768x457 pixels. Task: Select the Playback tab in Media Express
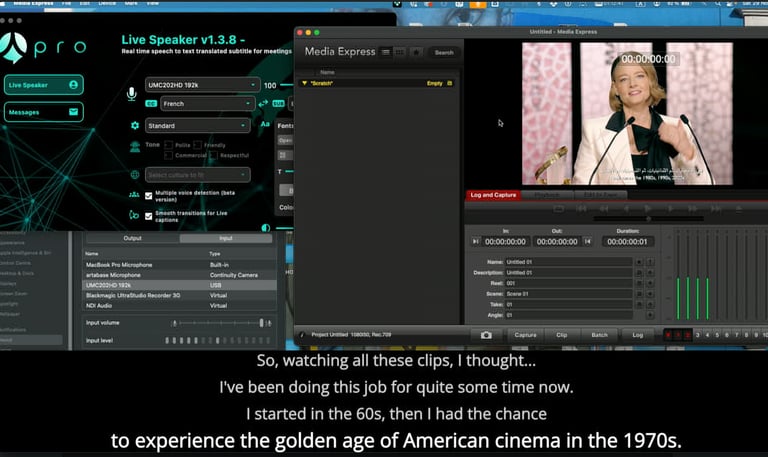tap(547, 195)
